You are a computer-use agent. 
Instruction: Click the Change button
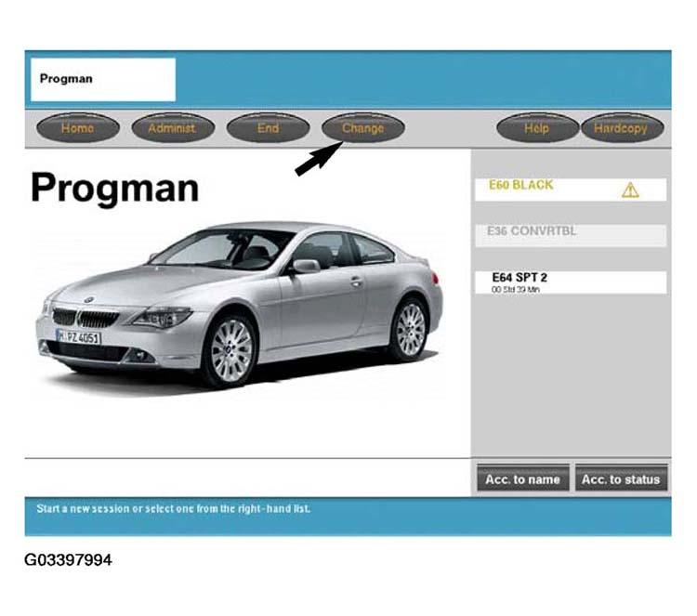click(x=362, y=128)
